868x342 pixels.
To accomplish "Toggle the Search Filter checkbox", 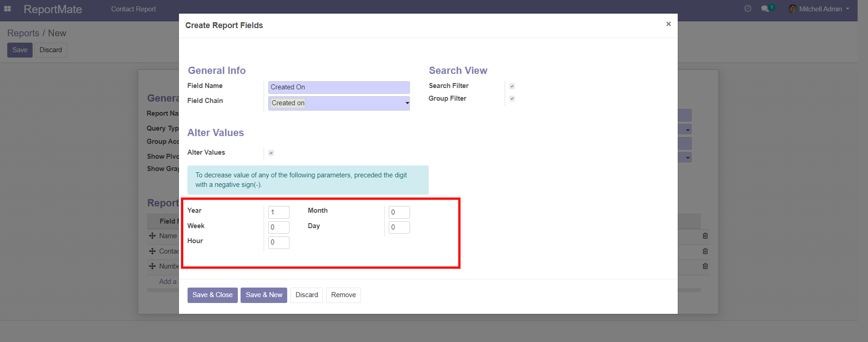I will (x=512, y=86).
